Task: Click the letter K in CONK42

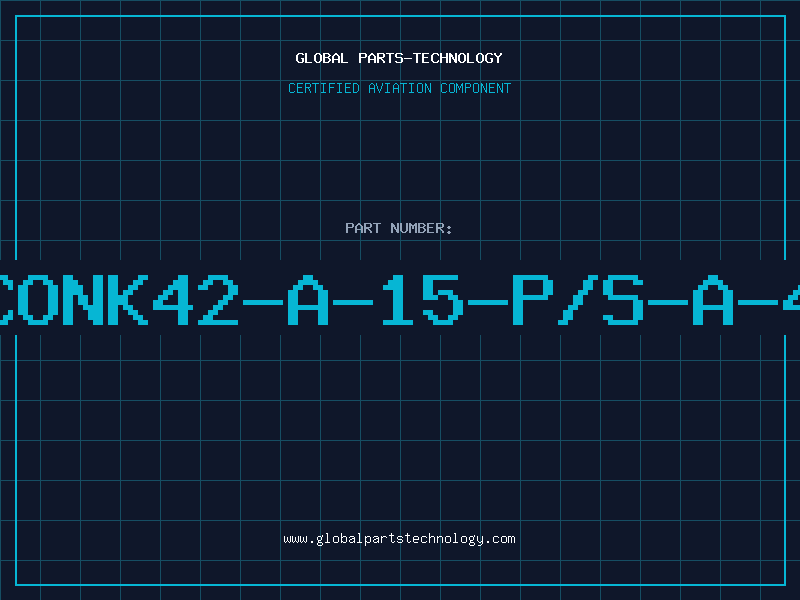Action: pos(127,300)
